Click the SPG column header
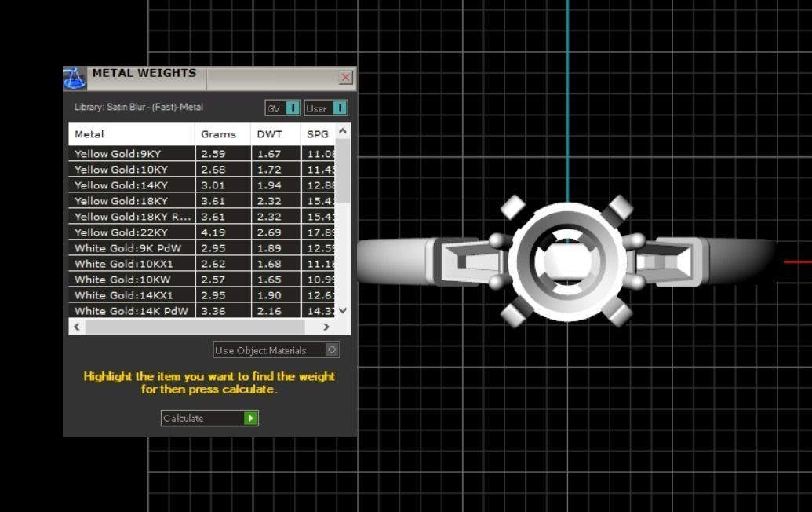Image resolution: width=812 pixels, height=512 pixels. click(318, 133)
